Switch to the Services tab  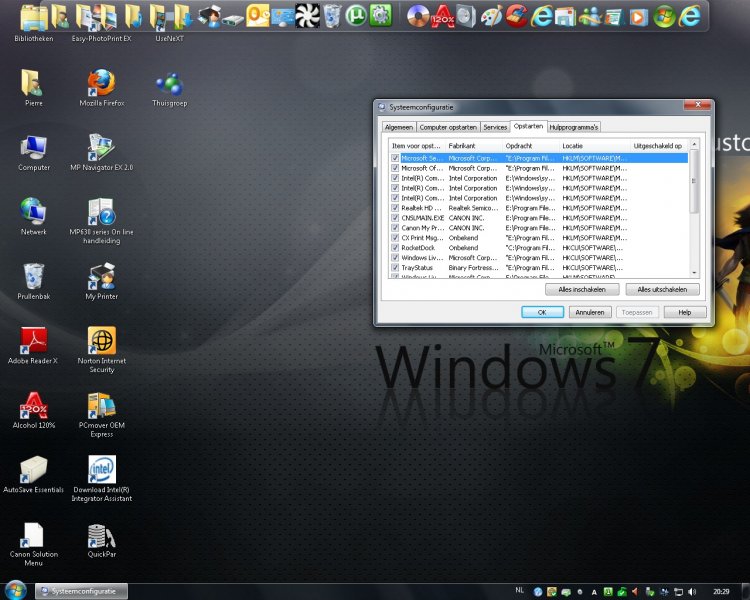495,127
